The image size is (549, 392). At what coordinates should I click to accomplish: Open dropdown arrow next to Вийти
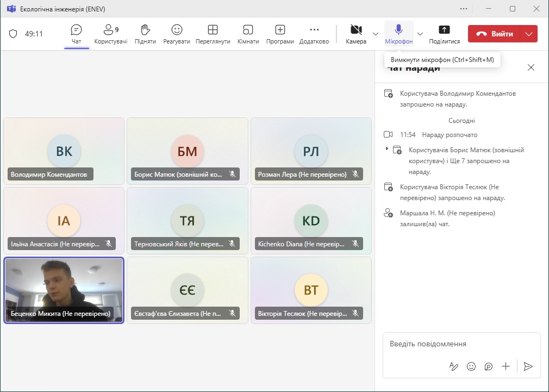[x=529, y=34]
